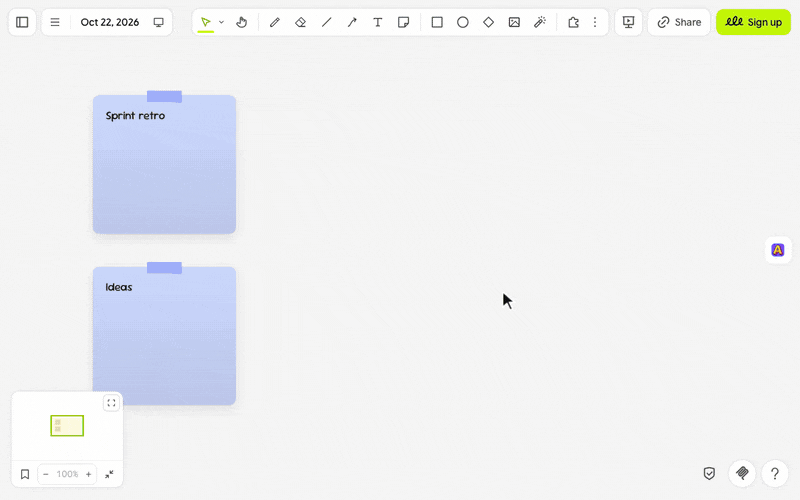This screenshot has width=800, height=500.
Task: Select the Hand pan tool
Action: (242, 22)
